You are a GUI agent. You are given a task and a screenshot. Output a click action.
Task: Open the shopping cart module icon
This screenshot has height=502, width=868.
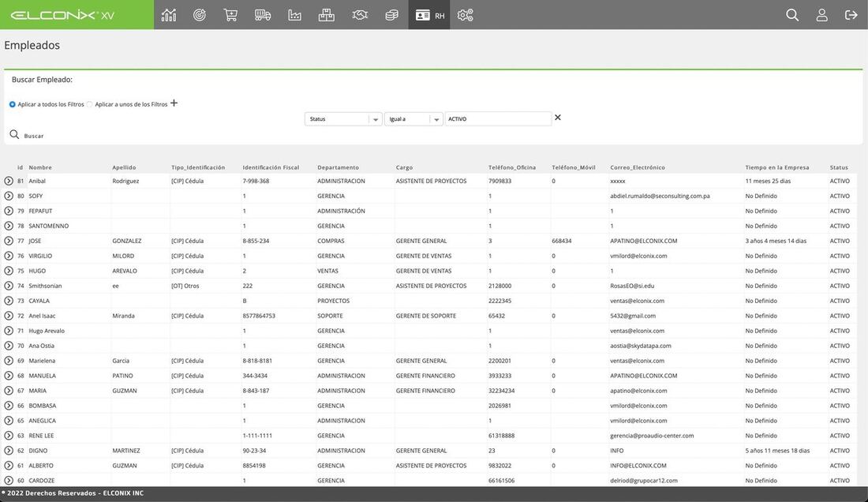(x=230, y=15)
